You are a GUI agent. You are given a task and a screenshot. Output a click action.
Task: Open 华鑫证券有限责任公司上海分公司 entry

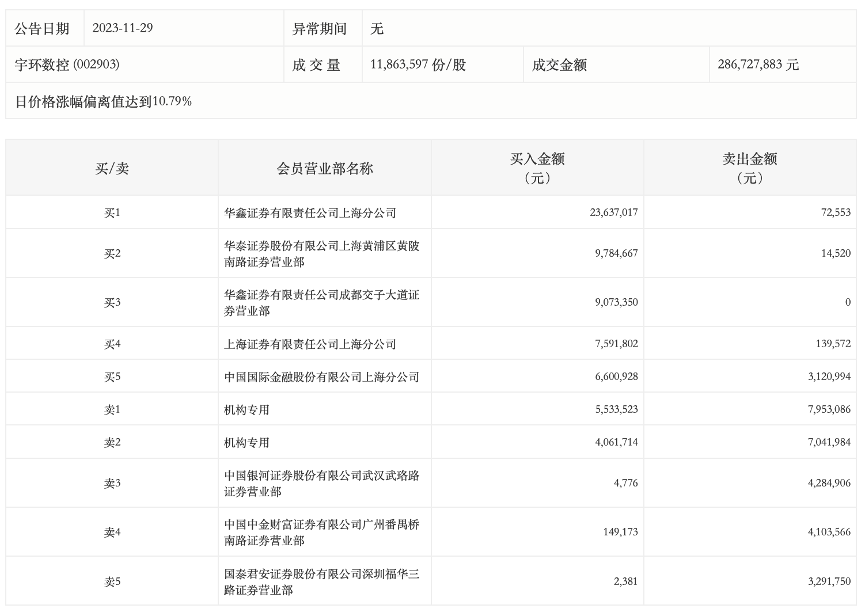tap(310, 213)
